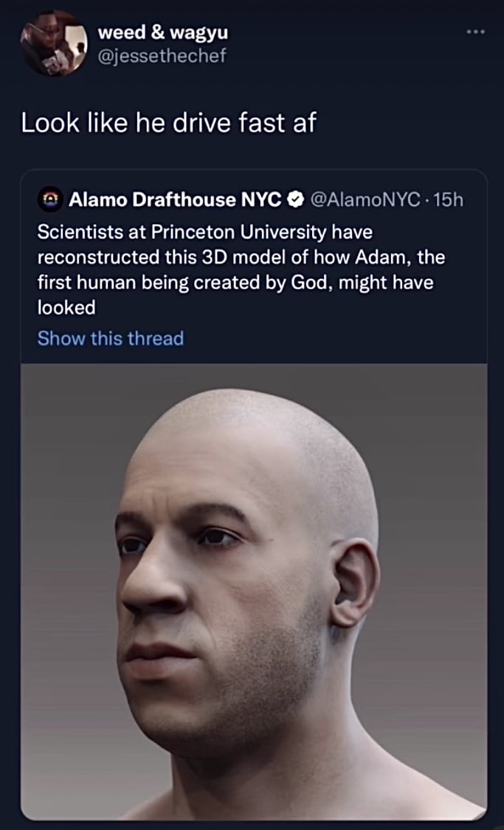Click the nose of the 3D head render
Screen dimensions: 504x830
[153, 582]
